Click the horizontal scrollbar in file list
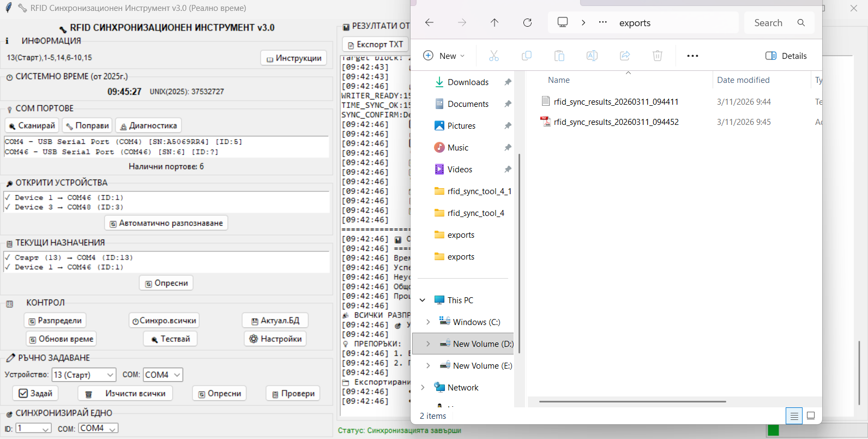This screenshot has height=439, width=868. click(x=632, y=401)
